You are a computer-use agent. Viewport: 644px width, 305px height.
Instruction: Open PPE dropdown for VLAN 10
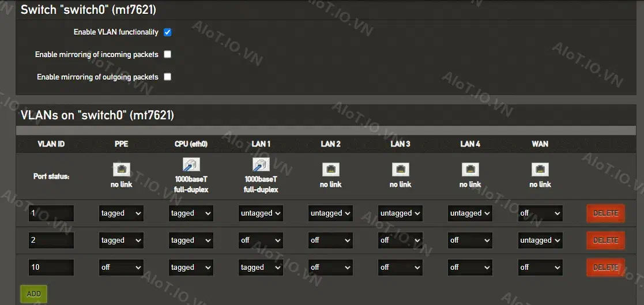pyautogui.click(x=121, y=268)
